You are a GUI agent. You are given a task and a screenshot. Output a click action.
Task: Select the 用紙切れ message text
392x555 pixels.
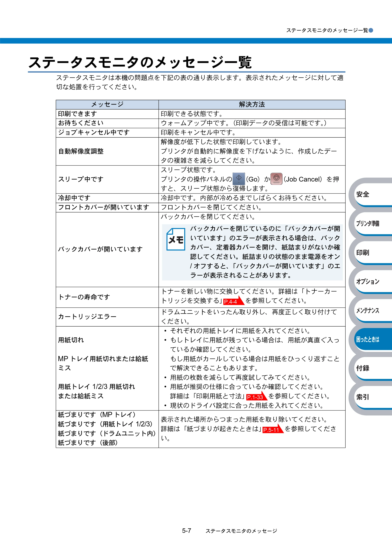coord(71,340)
